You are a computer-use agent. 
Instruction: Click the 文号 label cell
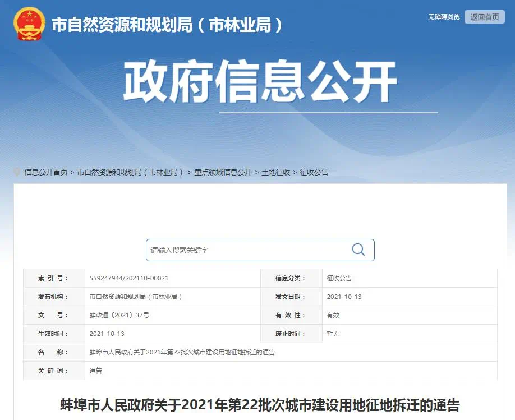pyautogui.click(x=54, y=315)
